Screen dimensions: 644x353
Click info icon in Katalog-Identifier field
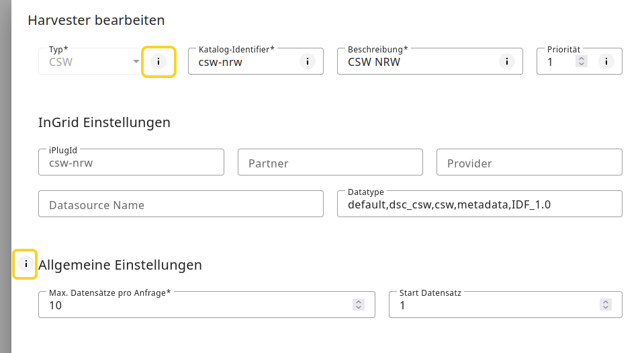coord(307,62)
